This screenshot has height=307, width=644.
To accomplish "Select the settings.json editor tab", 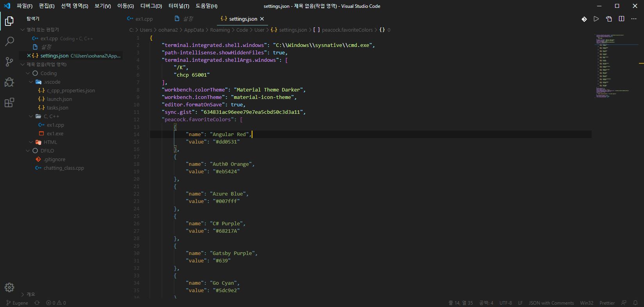I will pyautogui.click(x=242, y=19).
